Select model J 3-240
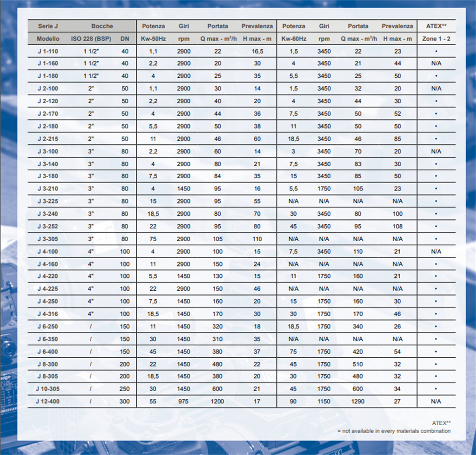This screenshot has width=476, height=455. (48, 214)
